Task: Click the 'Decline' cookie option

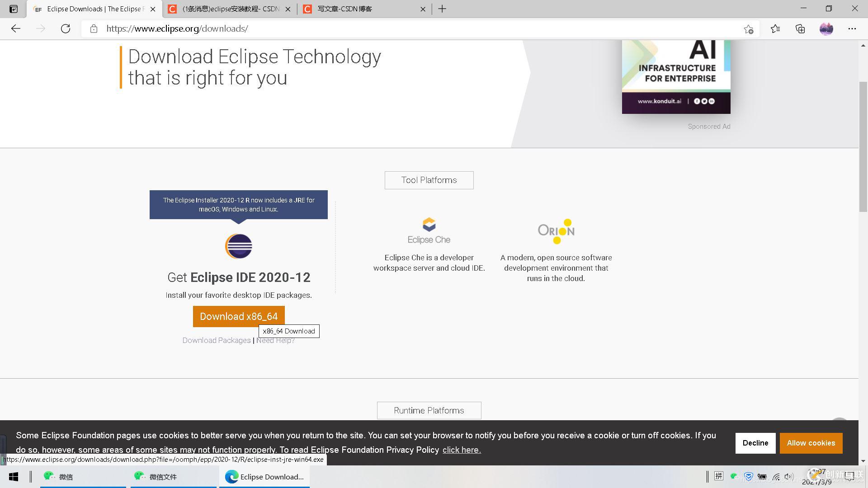Action: tap(755, 443)
